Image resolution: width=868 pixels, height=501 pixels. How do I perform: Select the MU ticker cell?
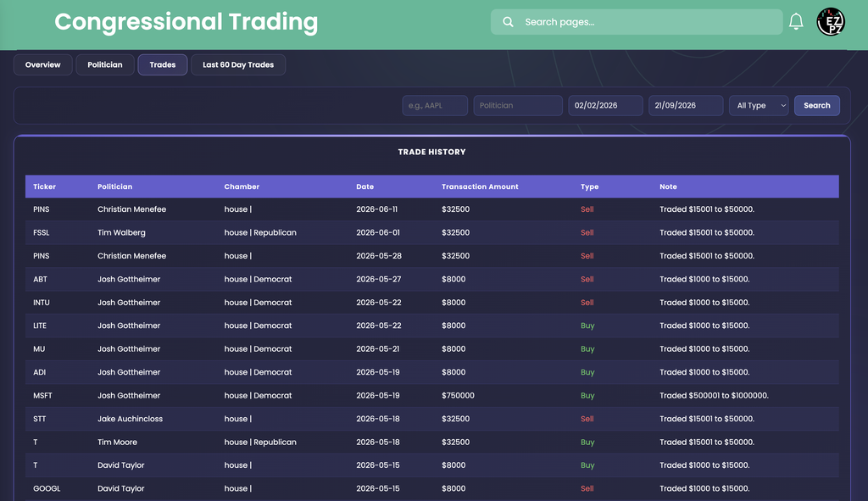(x=39, y=348)
